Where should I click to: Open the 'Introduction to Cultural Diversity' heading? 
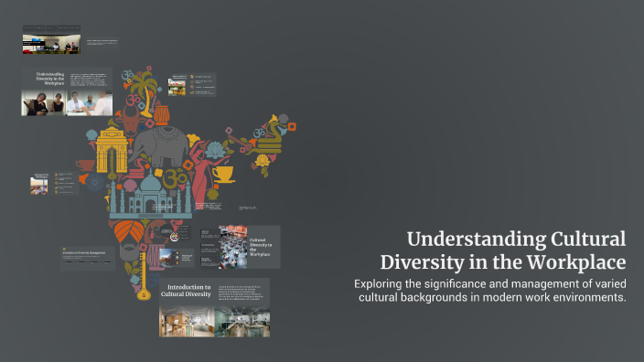coord(186,291)
